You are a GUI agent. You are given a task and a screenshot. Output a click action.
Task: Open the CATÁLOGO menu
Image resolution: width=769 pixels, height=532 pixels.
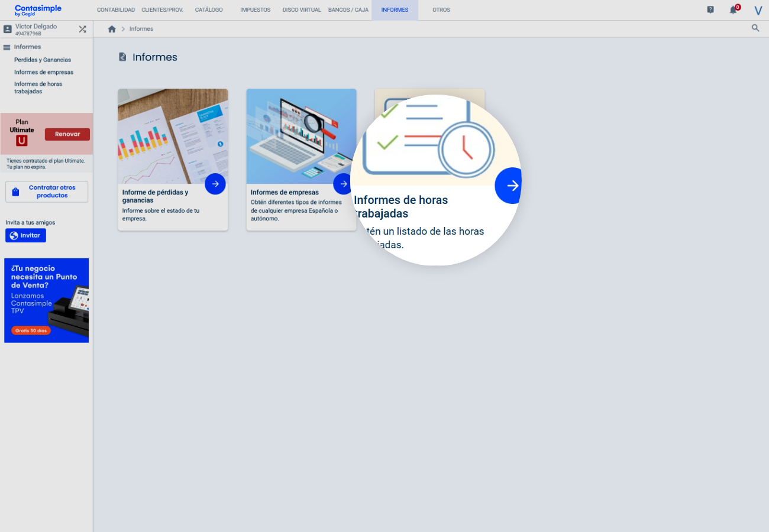(x=209, y=10)
